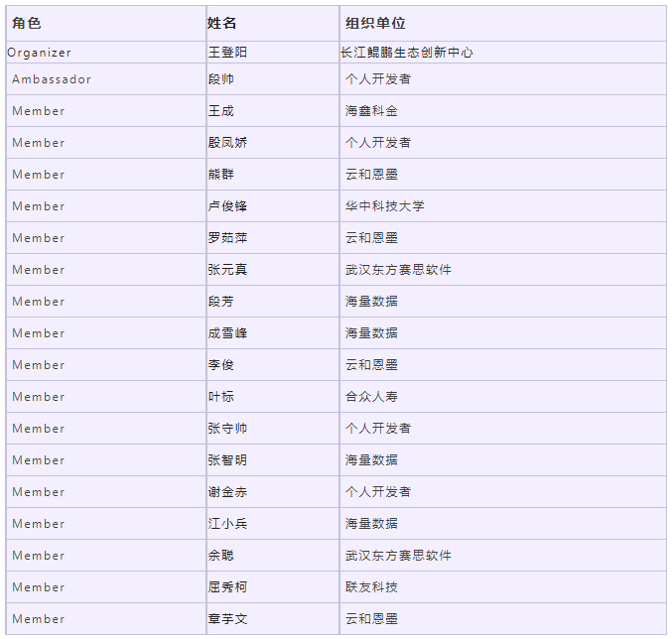Click the name 余聪

[x=220, y=555]
